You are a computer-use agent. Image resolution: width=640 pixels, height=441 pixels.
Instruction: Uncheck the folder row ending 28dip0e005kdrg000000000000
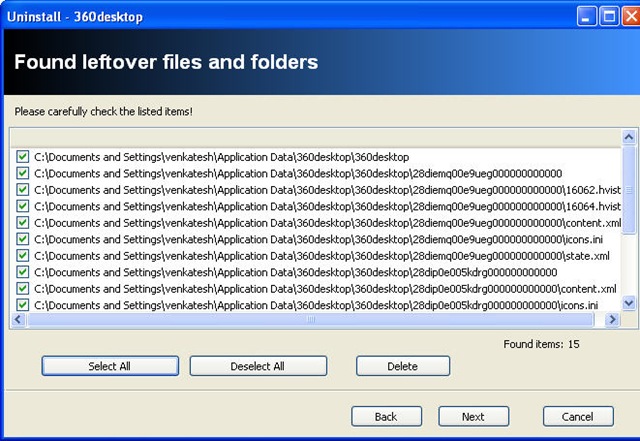click(x=22, y=272)
